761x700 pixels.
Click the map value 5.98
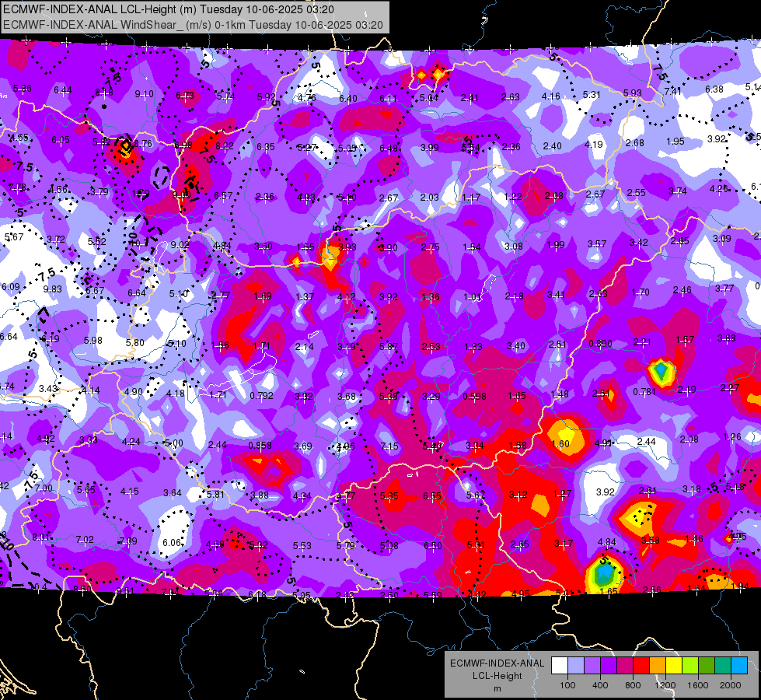93,340
